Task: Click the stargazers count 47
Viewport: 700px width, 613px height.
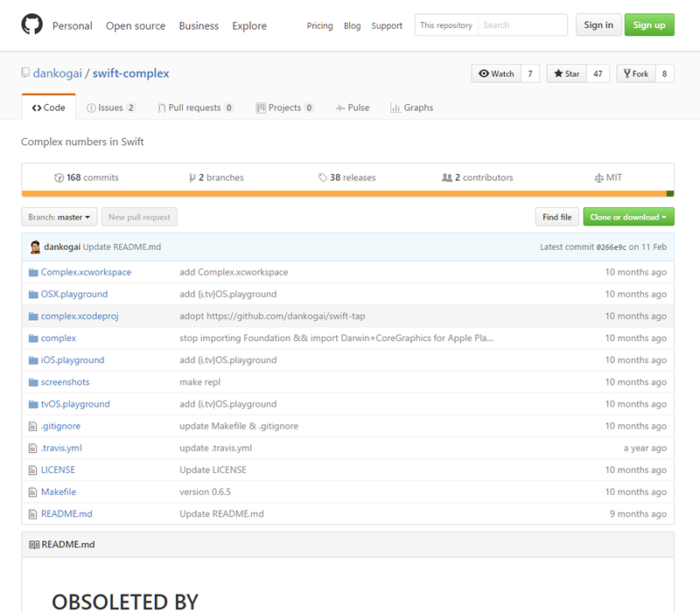Action: [598, 73]
